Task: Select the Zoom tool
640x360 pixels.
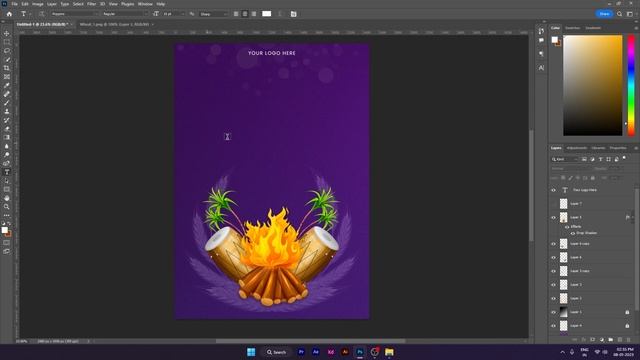Action: pyautogui.click(x=7, y=207)
